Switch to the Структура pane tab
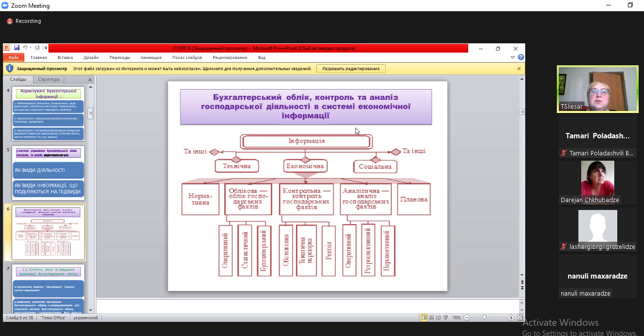Viewport: 644px width, 336px height. [49, 79]
